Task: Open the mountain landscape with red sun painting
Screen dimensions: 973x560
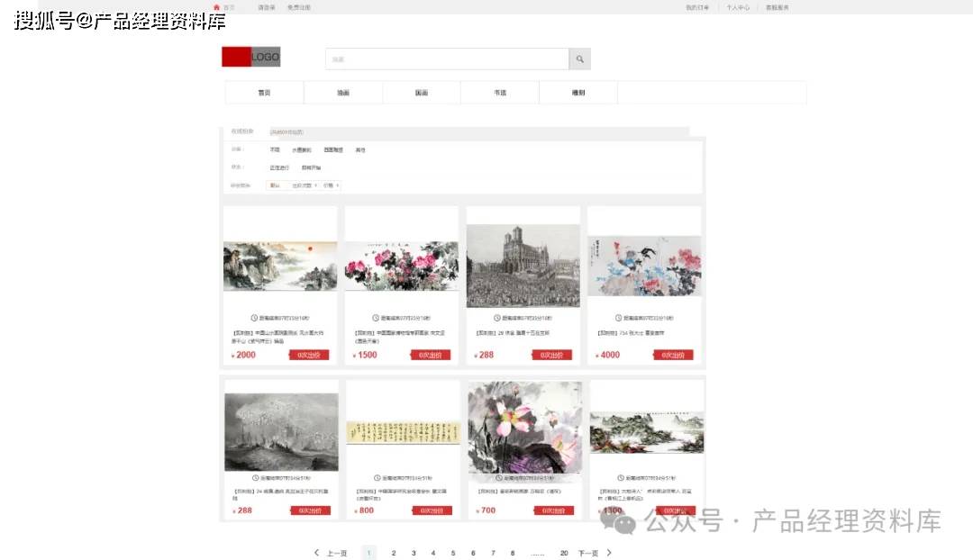Action: [280, 266]
